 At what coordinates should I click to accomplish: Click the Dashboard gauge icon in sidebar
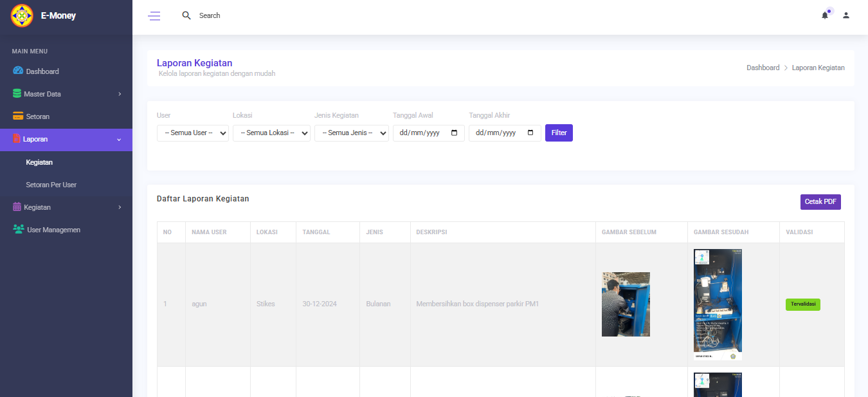(18, 71)
